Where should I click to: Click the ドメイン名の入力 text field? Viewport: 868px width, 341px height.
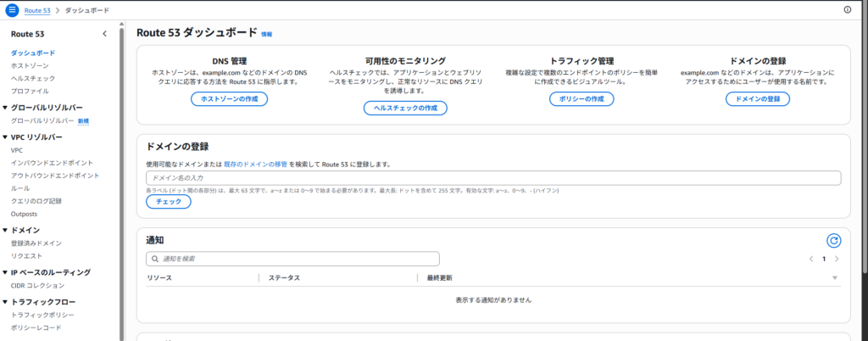coord(492,178)
